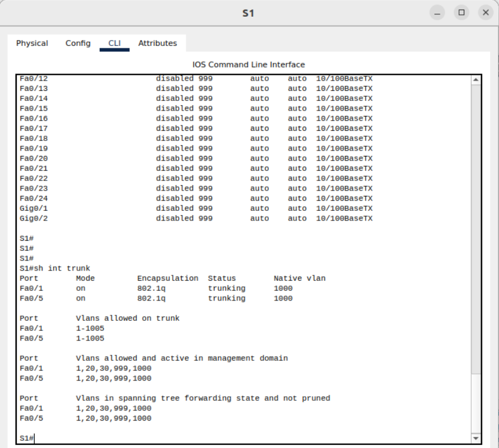Image resolution: width=499 pixels, height=448 pixels.
Task: Maximize the S1 window
Action: pyautogui.click(x=461, y=13)
